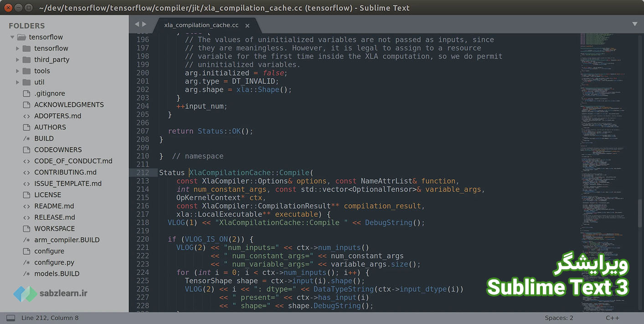Click the configure file icon
Viewport: 644px width, 324px height.
pos(26,252)
